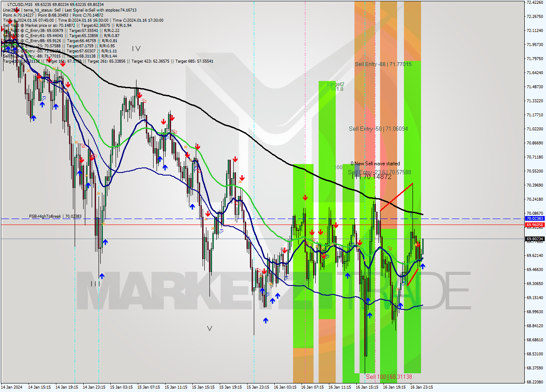Click '15 Jan 03:15' on the time axis
The width and height of the screenshot is (546, 392).
(x=122, y=387)
